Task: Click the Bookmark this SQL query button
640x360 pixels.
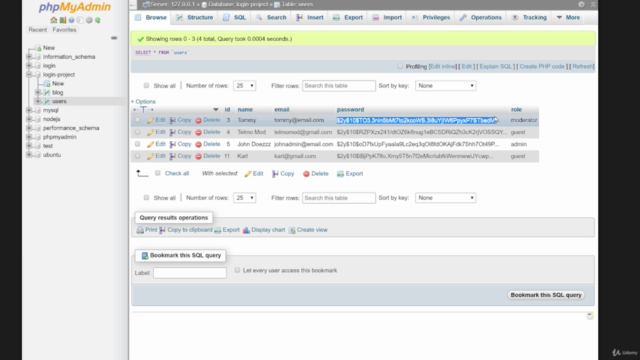Action: point(546,295)
